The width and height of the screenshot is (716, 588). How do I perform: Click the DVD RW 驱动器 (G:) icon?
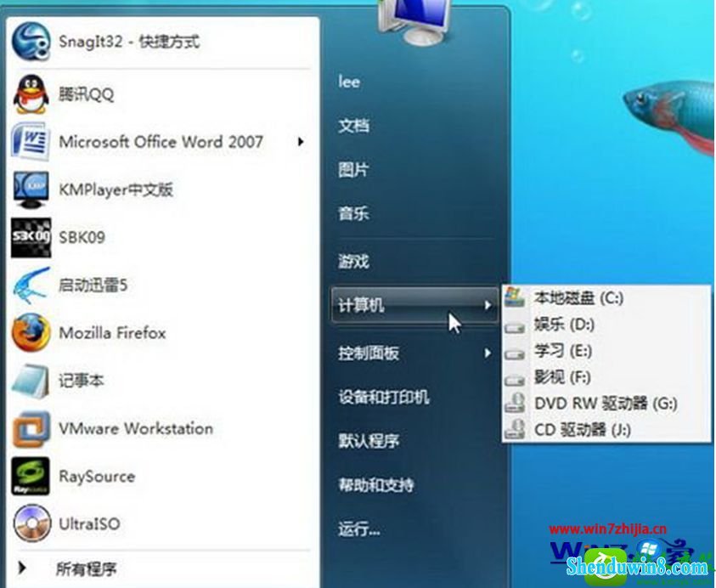click(515, 404)
